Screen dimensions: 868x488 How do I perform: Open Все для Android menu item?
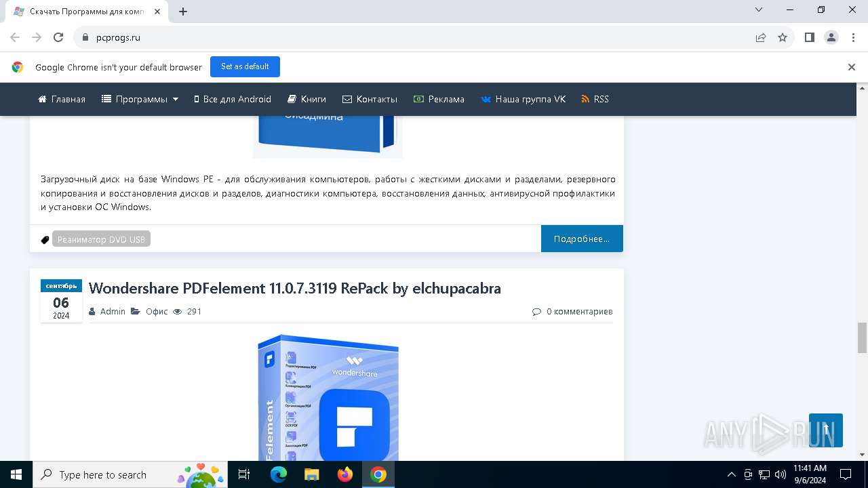point(233,99)
